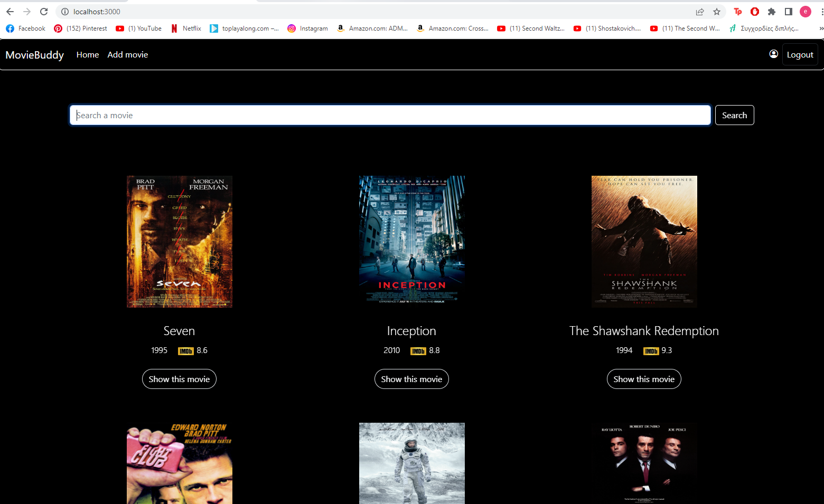Click the user account icon in the navbar
Screen dimensions: 824x504
pos(773,54)
